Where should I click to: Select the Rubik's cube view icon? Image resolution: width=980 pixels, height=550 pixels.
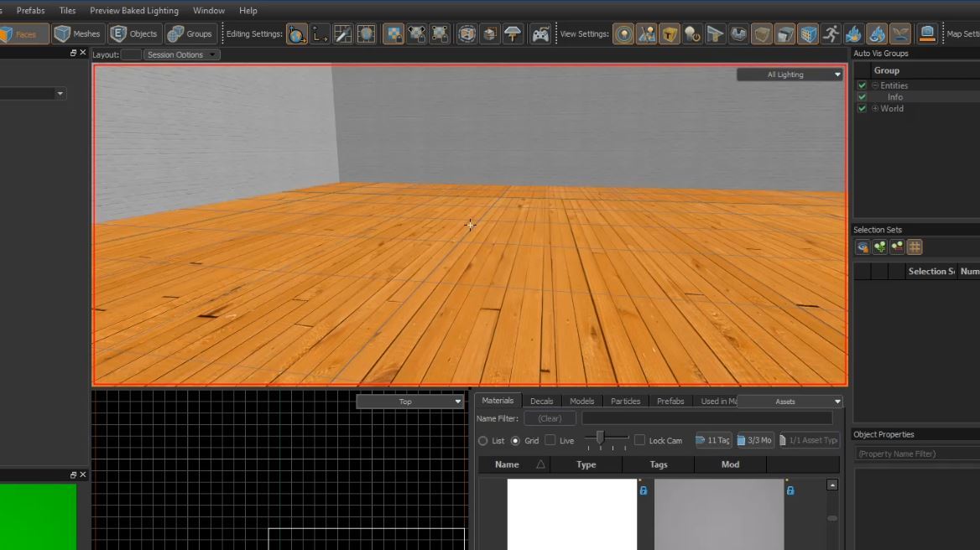click(x=808, y=34)
